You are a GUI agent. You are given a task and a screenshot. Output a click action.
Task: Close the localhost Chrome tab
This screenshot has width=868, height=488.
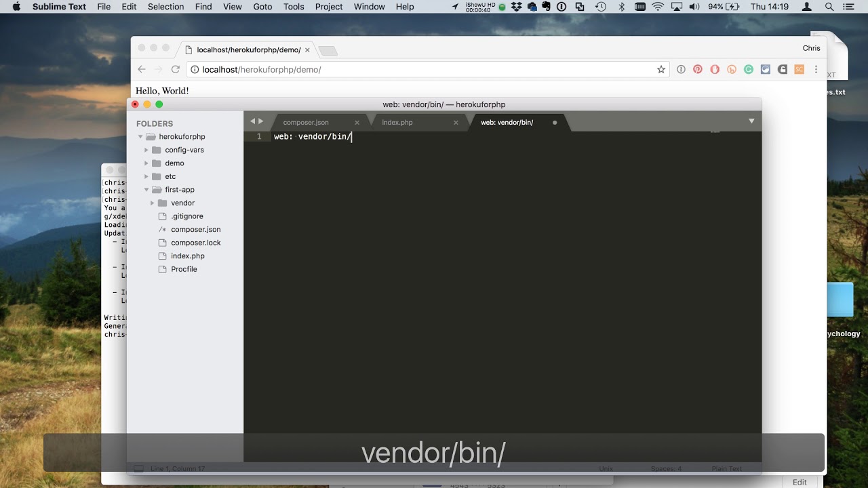pos(307,50)
